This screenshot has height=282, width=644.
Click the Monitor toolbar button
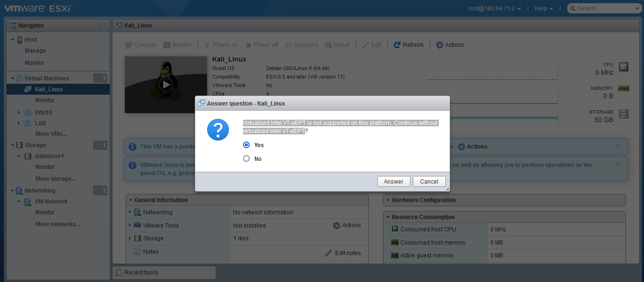(x=177, y=45)
